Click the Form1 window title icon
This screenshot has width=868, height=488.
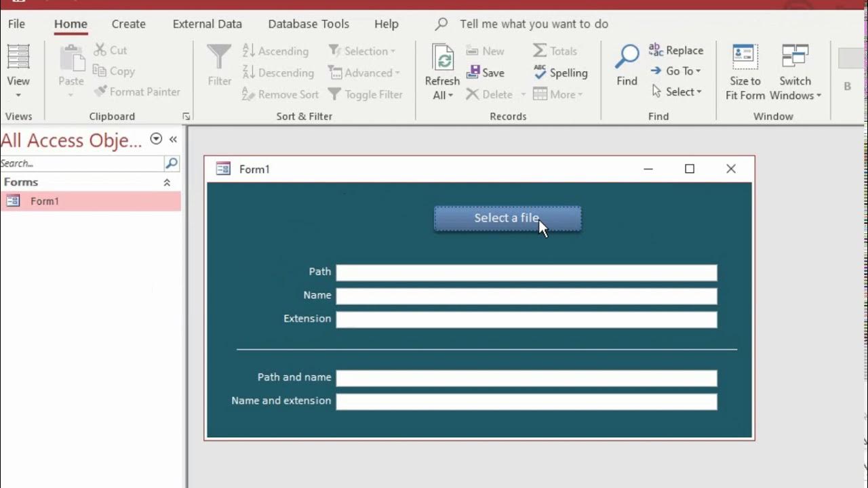[x=223, y=169]
